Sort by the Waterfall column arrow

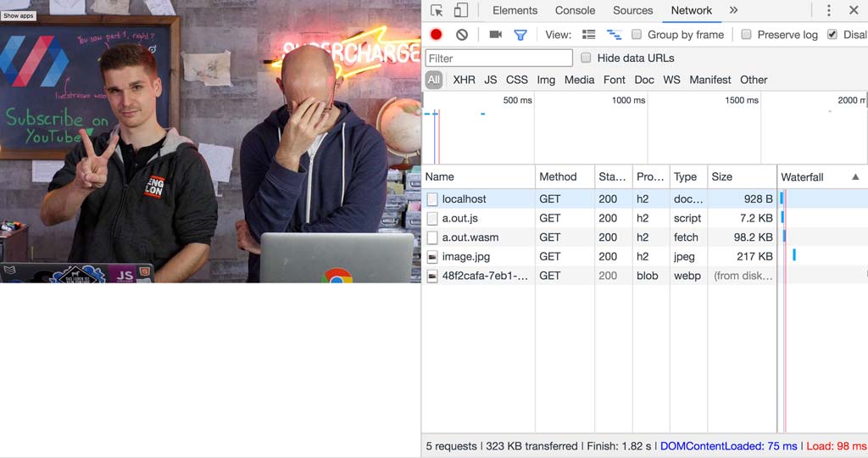pyautogui.click(x=855, y=177)
